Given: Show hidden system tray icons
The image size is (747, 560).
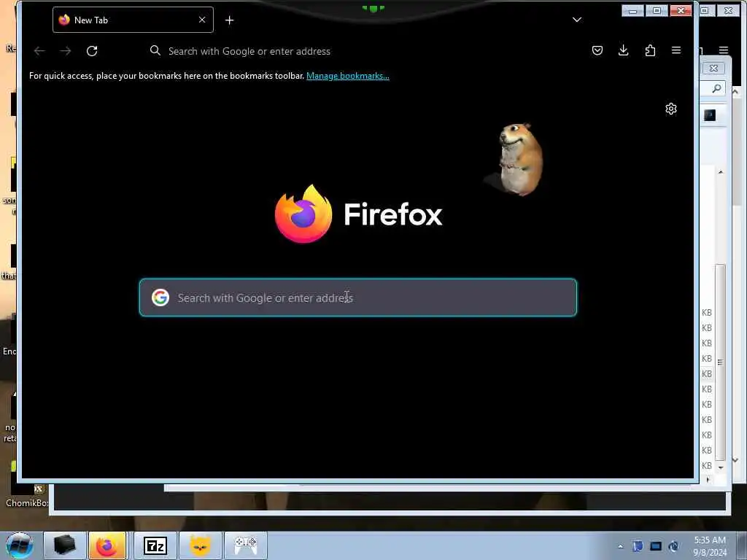Looking at the screenshot, I should point(620,547).
